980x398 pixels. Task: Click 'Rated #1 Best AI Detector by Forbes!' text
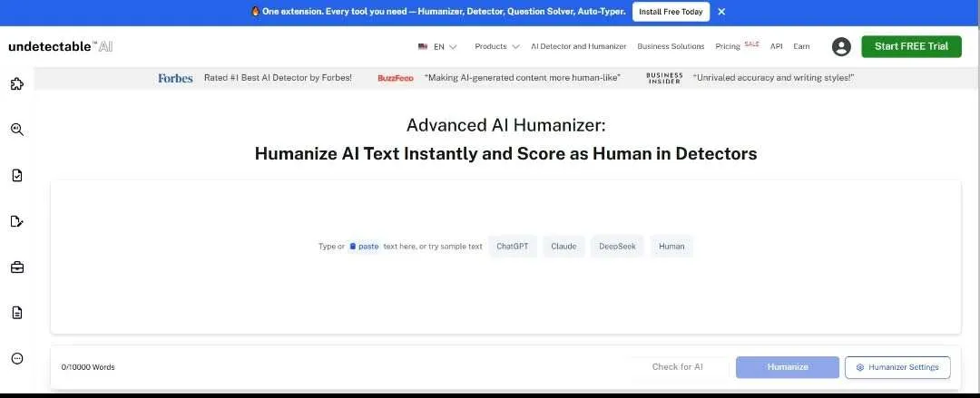coord(279,78)
